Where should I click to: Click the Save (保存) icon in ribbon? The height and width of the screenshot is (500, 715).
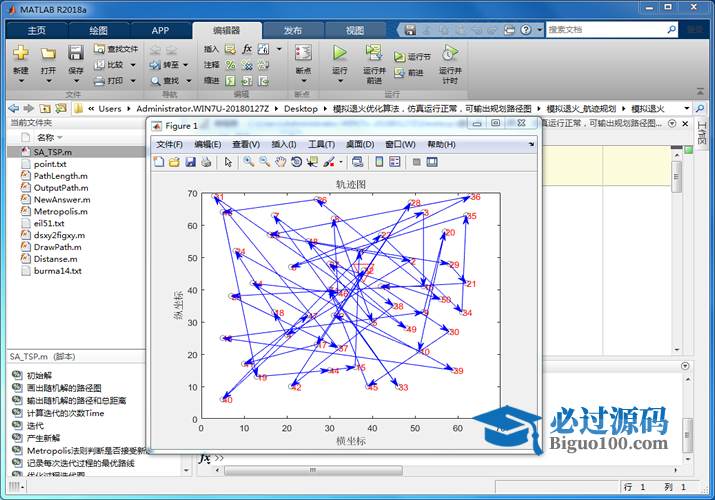[x=76, y=54]
